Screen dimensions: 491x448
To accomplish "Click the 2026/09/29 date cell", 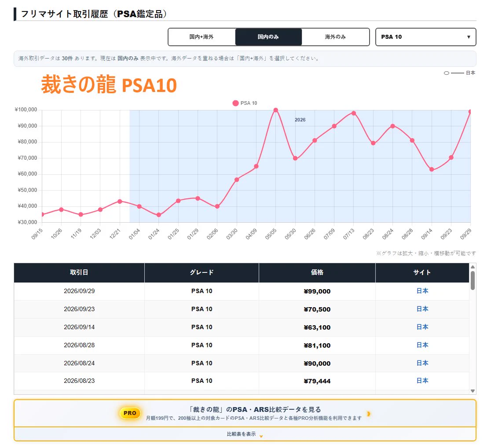I will pos(79,291).
